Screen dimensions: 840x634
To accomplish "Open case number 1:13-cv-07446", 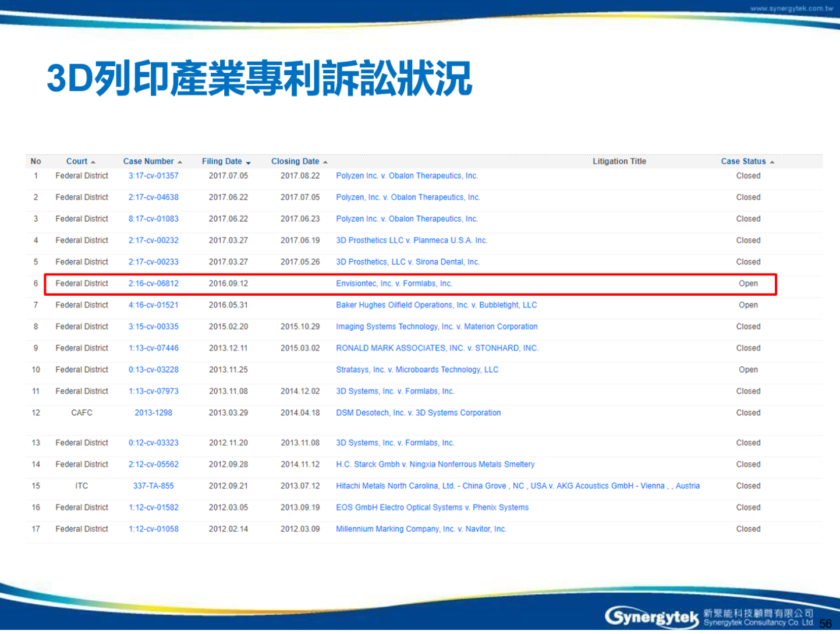I will (x=154, y=348).
